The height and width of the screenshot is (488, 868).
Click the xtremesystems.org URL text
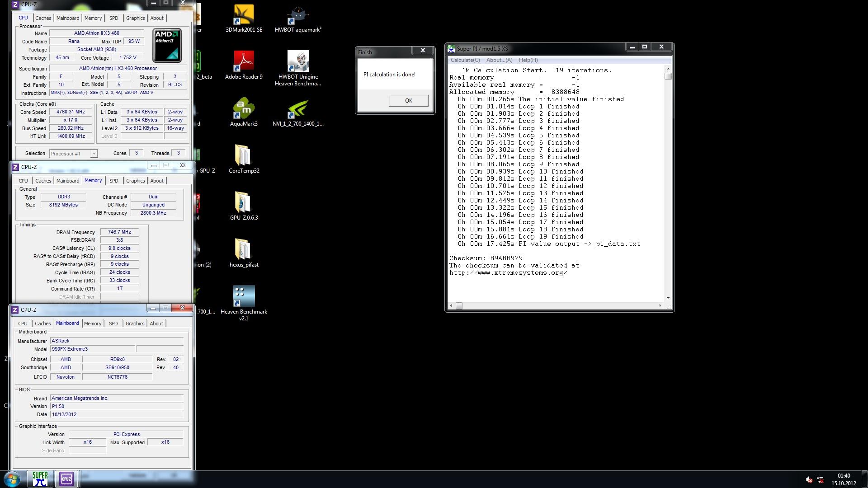(508, 272)
